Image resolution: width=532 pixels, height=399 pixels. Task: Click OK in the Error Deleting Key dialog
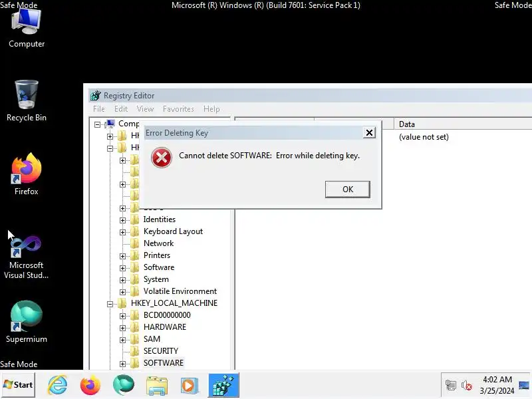(x=347, y=190)
